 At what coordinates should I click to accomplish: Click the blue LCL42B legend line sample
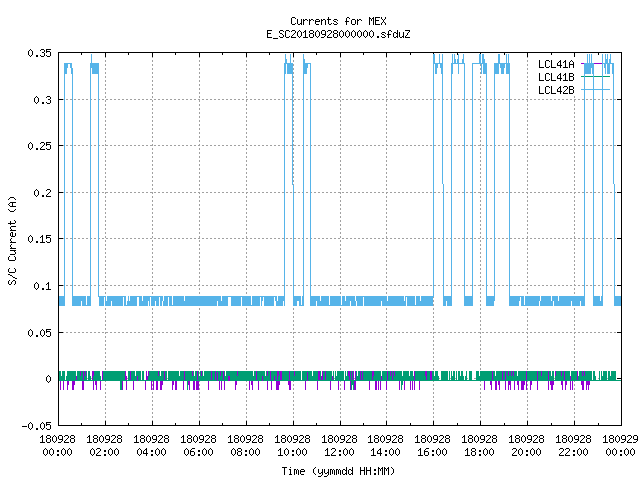coord(595,90)
